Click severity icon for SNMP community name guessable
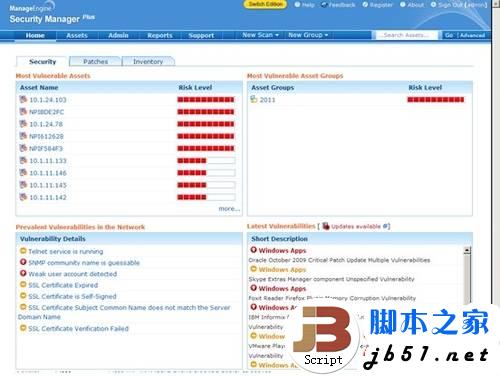The image size is (500, 376). click(x=23, y=262)
